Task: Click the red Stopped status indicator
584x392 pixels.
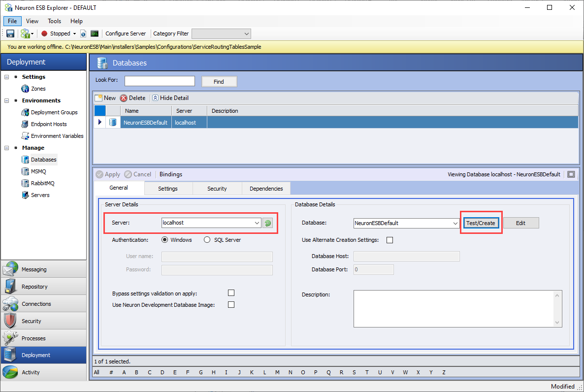Action: point(44,33)
